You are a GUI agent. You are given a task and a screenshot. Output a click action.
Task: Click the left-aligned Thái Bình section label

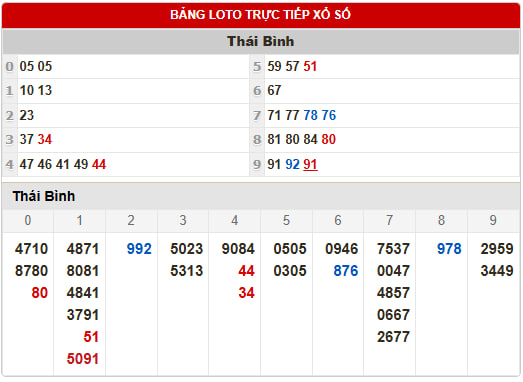tap(44, 196)
